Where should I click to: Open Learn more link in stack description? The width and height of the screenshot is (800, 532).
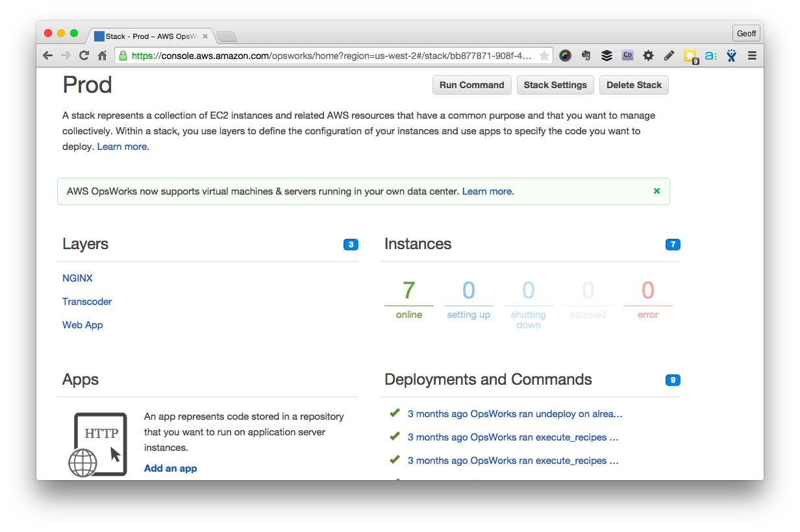[x=122, y=147]
